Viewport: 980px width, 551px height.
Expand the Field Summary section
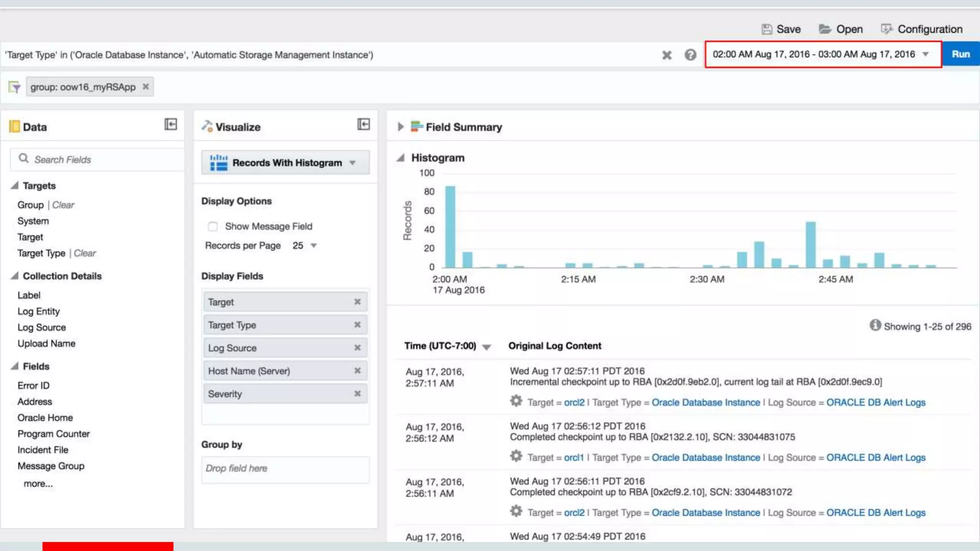(x=401, y=127)
